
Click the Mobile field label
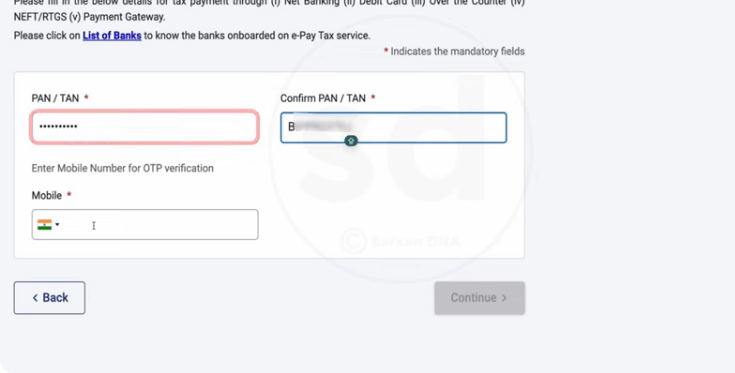(x=46, y=195)
